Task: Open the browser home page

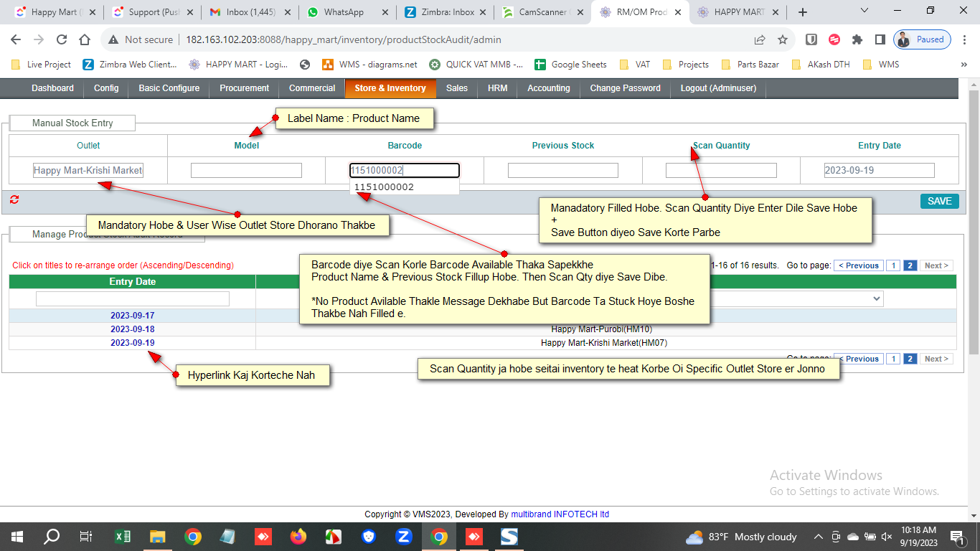Action: [x=85, y=39]
